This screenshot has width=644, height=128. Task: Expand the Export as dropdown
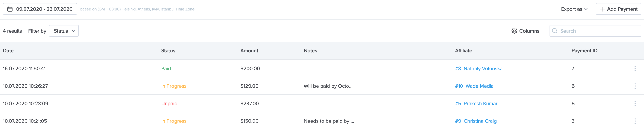574,9
